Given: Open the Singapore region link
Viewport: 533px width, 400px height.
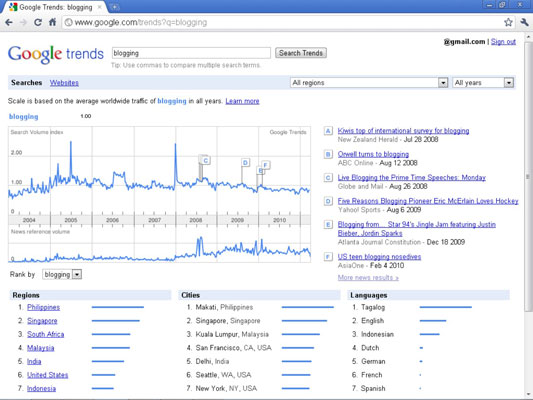Looking at the screenshot, I should coord(42,321).
